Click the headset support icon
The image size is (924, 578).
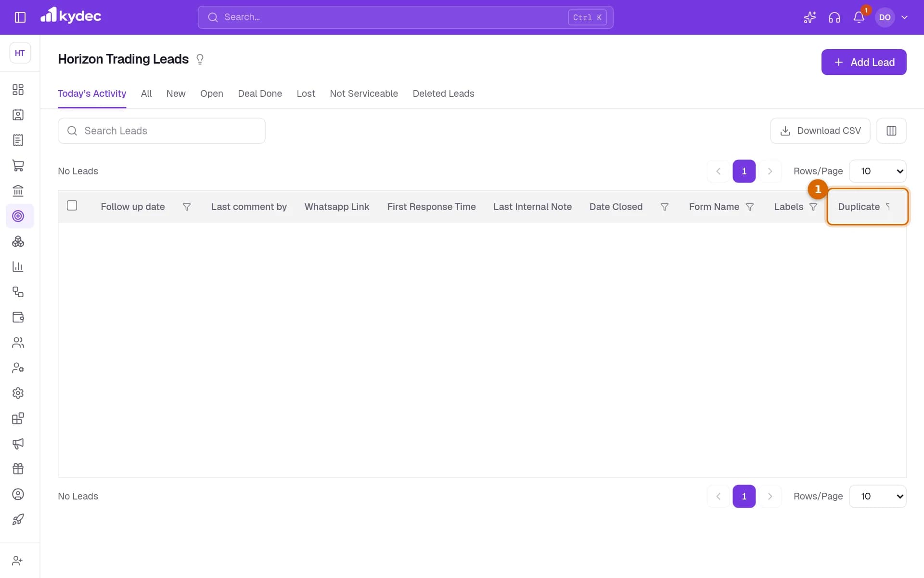tap(834, 17)
